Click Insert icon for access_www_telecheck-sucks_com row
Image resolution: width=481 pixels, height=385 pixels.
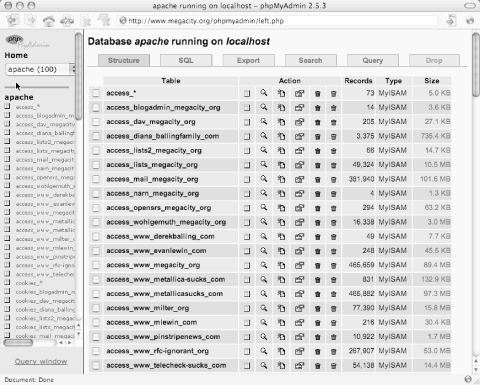[x=281, y=366]
